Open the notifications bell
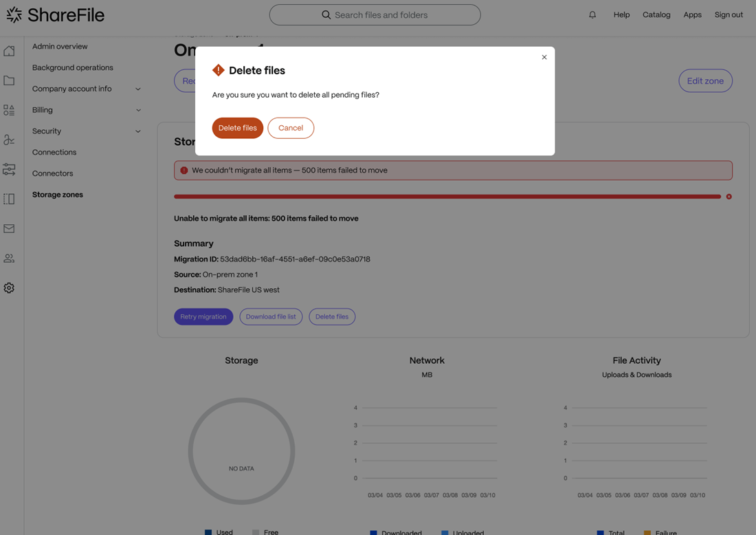The height and width of the screenshot is (535, 756). [x=592, y=15]
